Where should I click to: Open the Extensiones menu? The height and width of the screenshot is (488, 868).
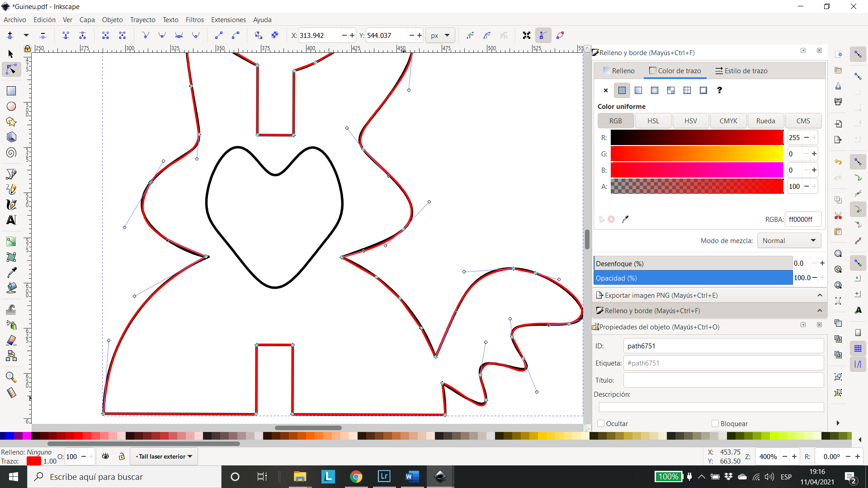click(228, 19)
